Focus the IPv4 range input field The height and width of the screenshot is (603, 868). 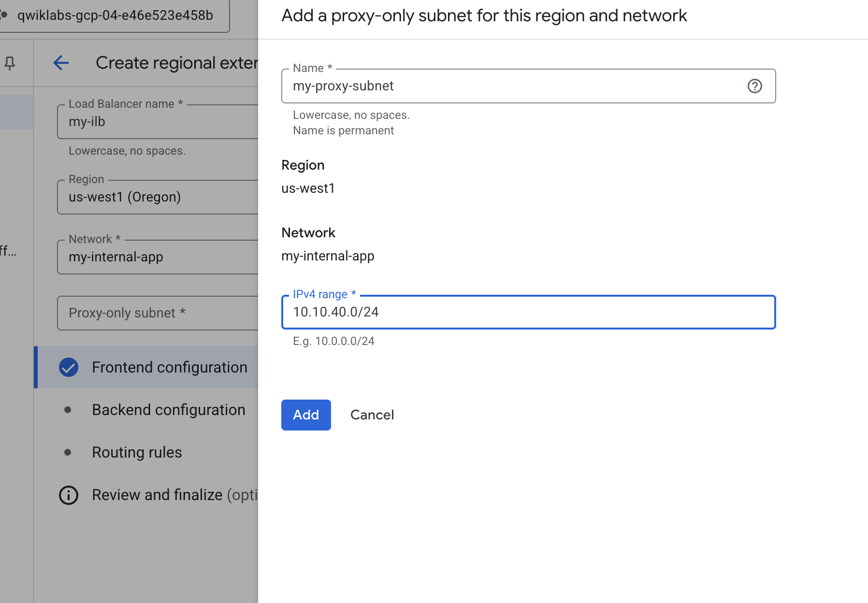pyautogui.click(x=528, y=312)
